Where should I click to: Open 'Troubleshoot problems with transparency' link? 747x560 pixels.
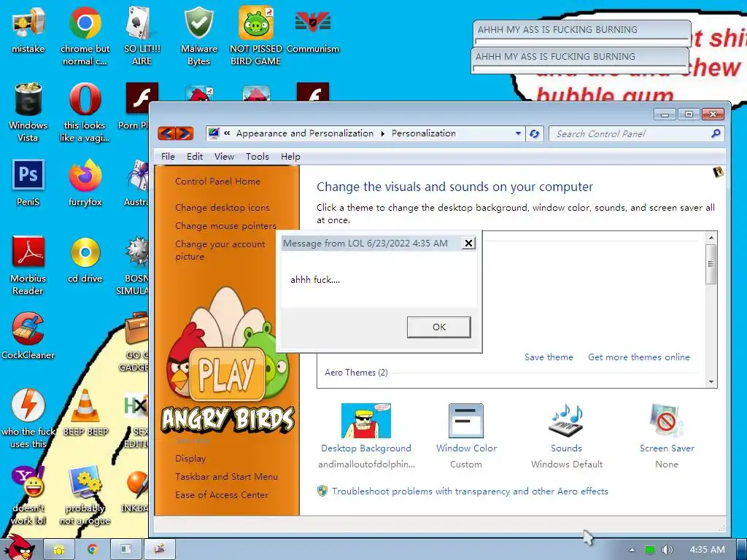[x=470, y=491]
